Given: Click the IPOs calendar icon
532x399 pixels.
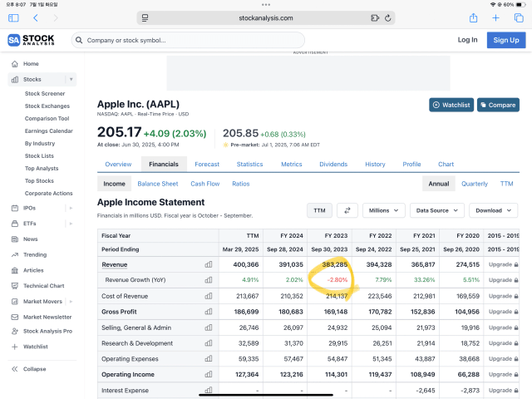Looking at the screenshot, I should tap(15, 208).
